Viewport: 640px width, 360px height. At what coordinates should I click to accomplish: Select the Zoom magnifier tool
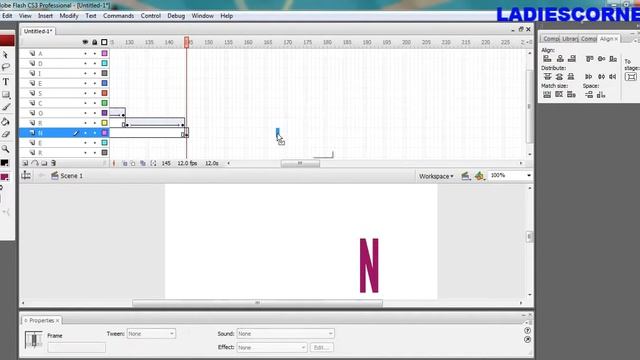click(x=5, y=149)
